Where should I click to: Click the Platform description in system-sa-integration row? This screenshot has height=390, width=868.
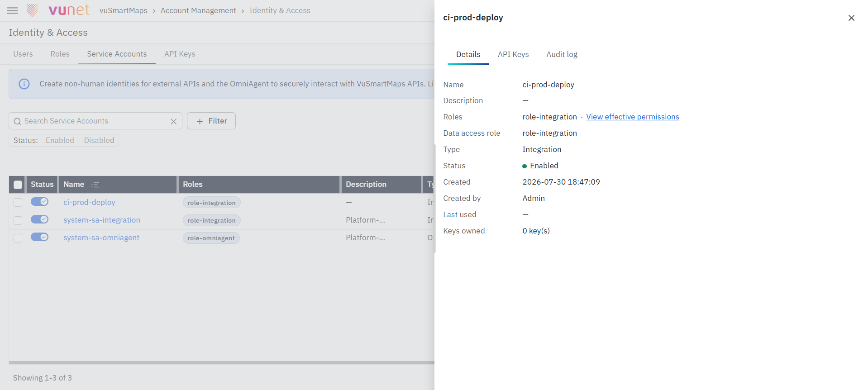(365, 220)
